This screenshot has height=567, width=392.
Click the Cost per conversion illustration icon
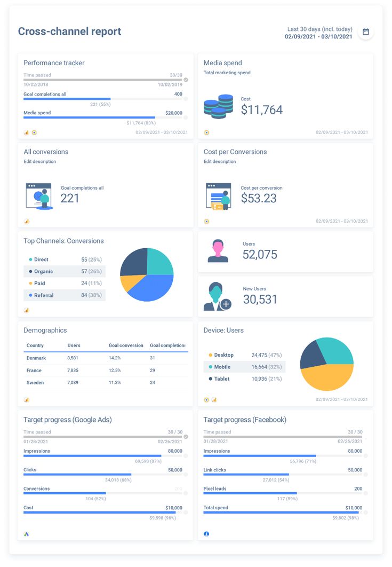pyautogui.click(x=219, y=196)
